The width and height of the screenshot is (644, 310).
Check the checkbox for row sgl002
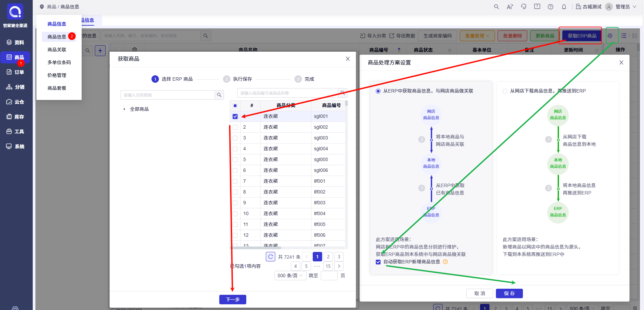(x=235, y=127)
